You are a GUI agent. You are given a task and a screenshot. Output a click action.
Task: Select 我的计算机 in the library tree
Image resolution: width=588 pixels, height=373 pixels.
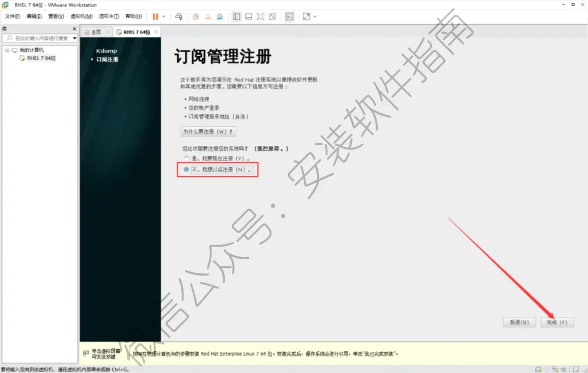click(x=32, y=50)
